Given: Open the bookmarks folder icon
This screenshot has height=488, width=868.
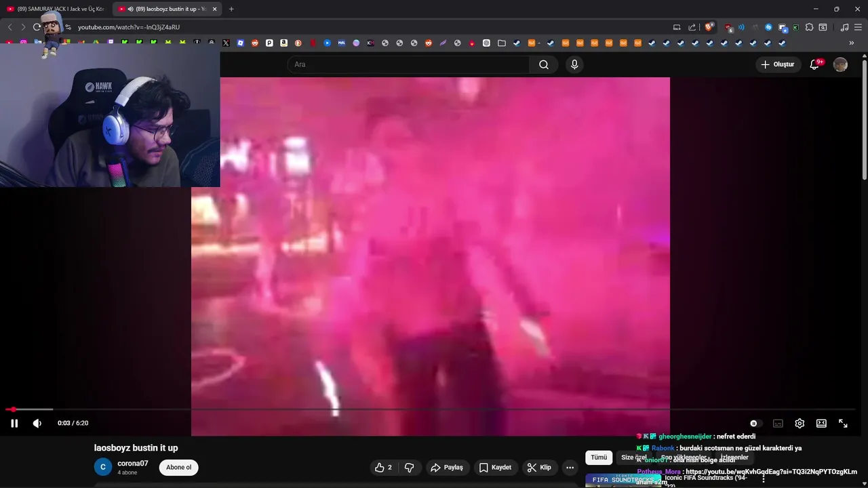Looking at the screenshot, I should pyautogui.click(x=501, y=43).
